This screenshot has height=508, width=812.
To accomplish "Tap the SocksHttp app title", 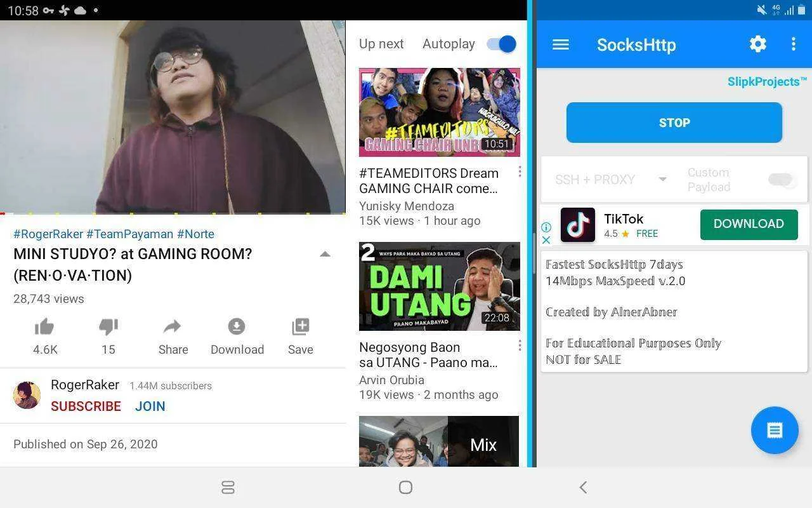I will pyautogui.click(x=636, y=44).
